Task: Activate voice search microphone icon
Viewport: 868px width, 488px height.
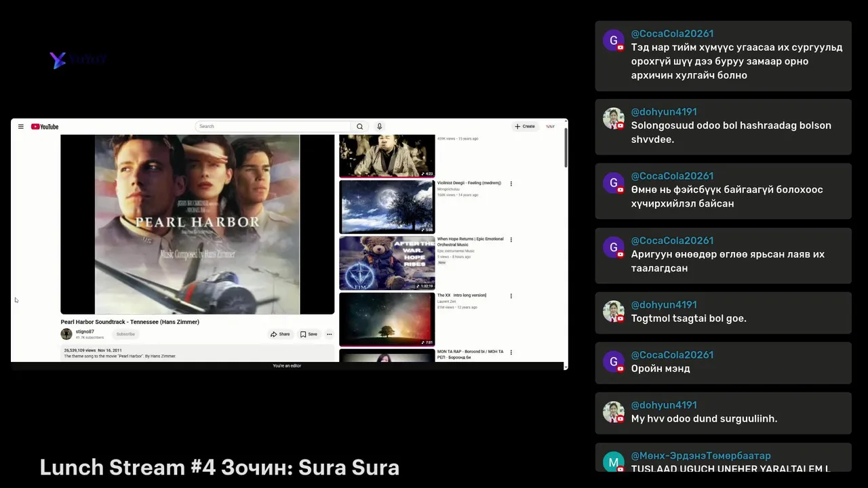Action: [x=379, y=126]
